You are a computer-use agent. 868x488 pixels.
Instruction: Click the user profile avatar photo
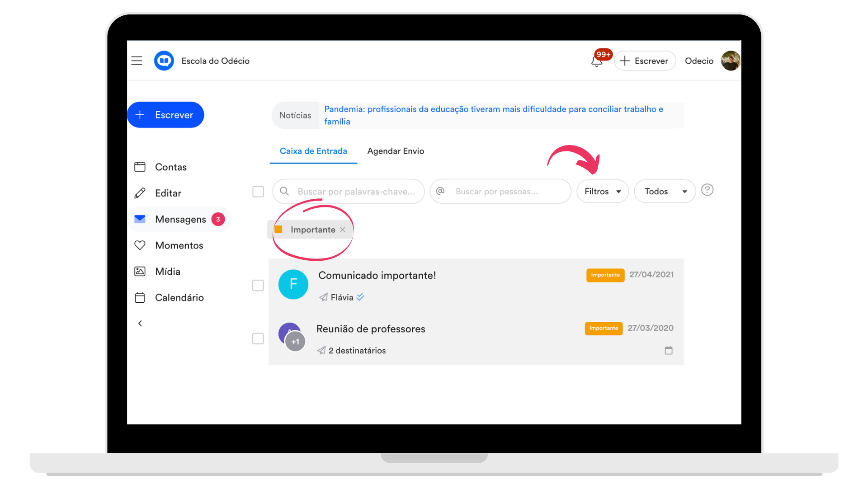point(730,61)
